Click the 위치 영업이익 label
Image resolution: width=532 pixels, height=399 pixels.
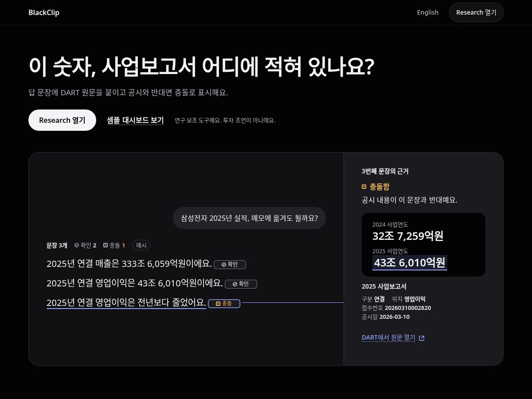409,299
